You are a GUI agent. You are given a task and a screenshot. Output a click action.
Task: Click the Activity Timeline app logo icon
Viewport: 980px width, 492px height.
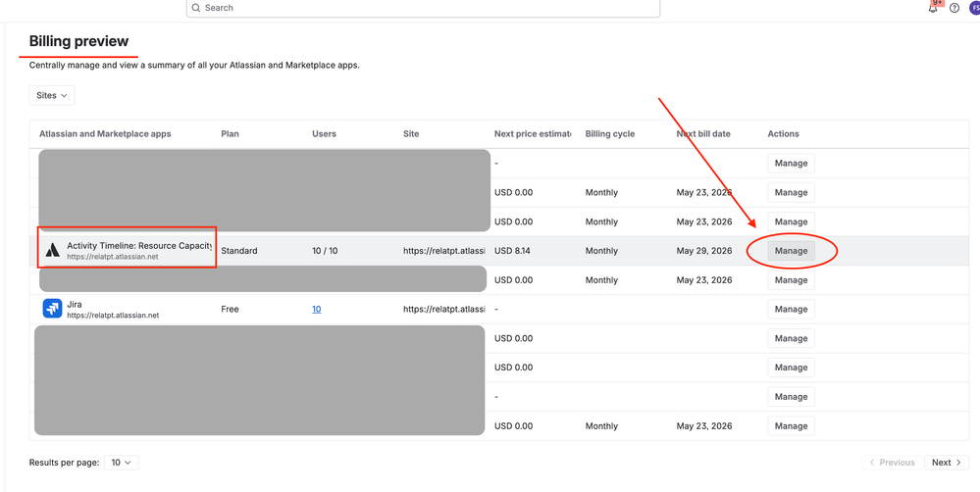point(53,250)
